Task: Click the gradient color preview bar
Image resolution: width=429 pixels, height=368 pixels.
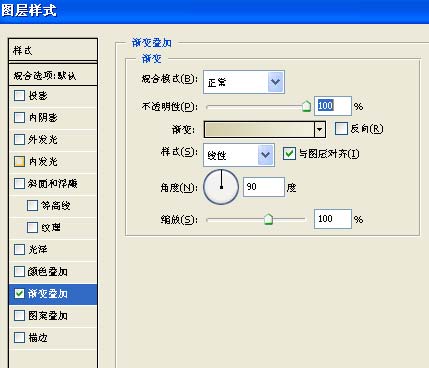Action: click(259, 129)
